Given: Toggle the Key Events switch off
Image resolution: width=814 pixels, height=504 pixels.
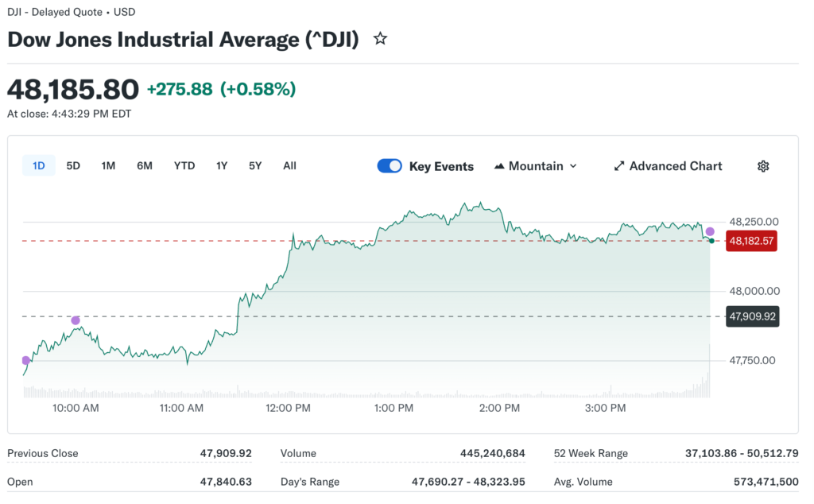Looking at the screenshot, I should coord(390,166).
